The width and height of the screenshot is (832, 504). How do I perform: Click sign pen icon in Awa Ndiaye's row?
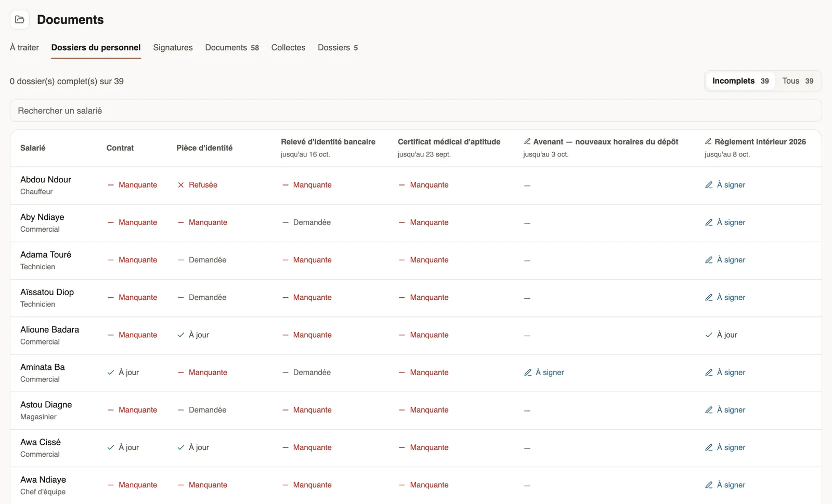pyautogui.click(x=709, y=485)
